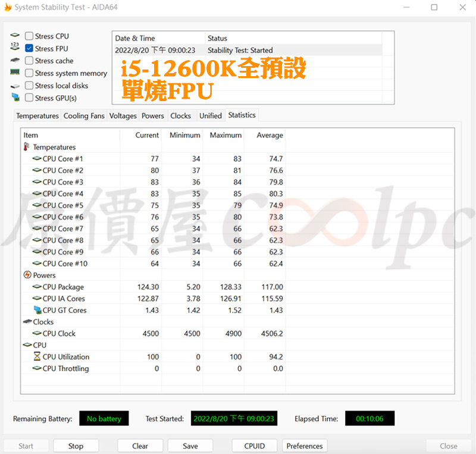Enable the Stress CPU checkbox
The height and width of the screenshot is (454, 476).
click(x=29, y=36)
